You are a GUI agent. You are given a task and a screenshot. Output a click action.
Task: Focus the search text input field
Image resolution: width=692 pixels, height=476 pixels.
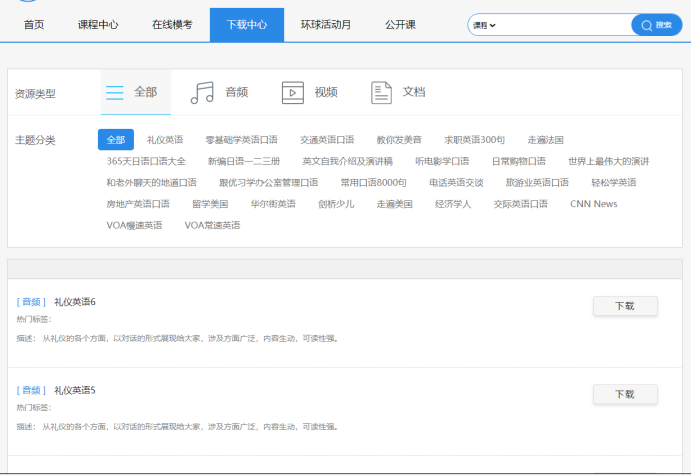(x=564, y=25)
